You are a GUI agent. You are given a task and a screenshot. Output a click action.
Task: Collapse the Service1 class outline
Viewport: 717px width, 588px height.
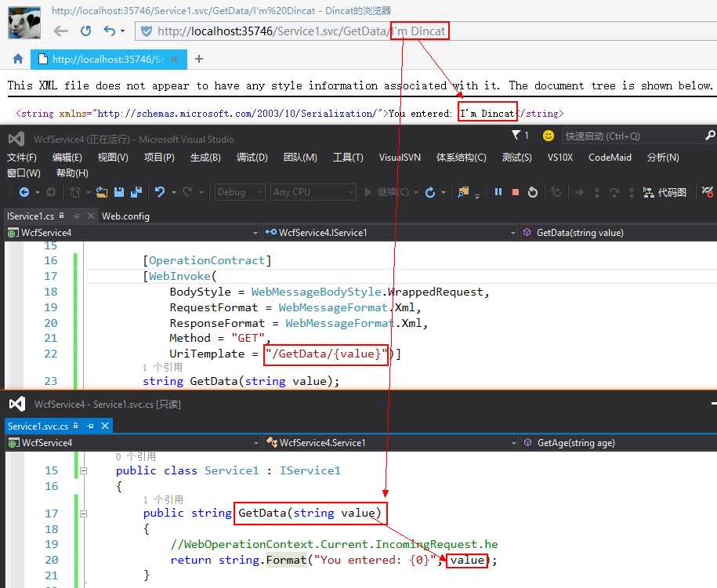click(x=83, y=470)
